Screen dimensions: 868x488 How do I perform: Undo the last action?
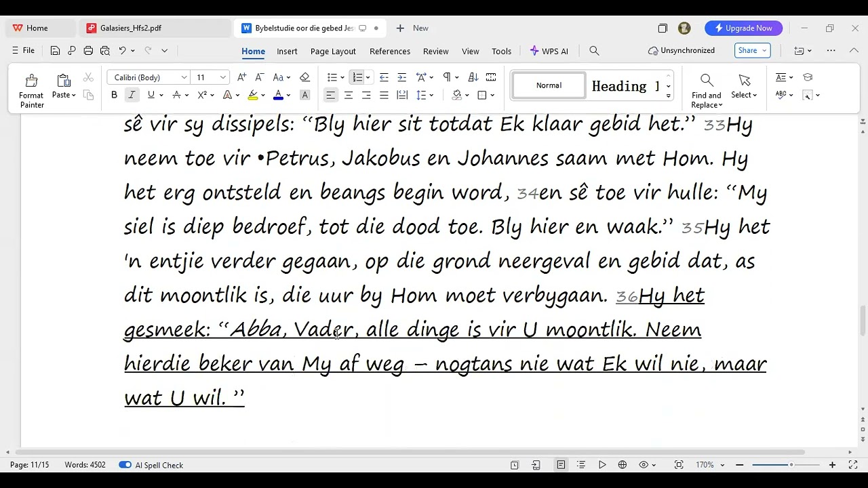[122, 51]
